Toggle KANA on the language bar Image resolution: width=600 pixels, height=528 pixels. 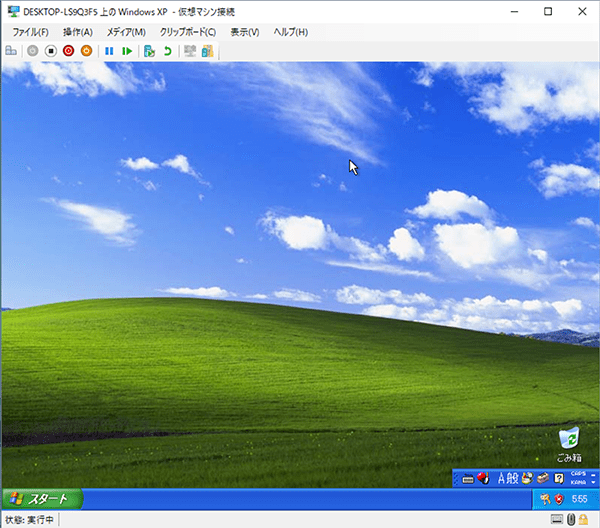pyautogui.click(x=578, y=482)
